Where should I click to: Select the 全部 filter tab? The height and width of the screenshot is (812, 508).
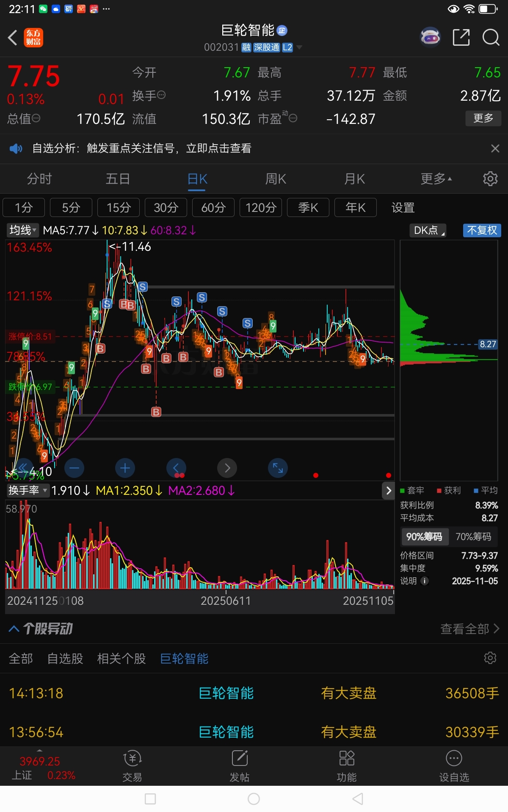click(21, 658)
